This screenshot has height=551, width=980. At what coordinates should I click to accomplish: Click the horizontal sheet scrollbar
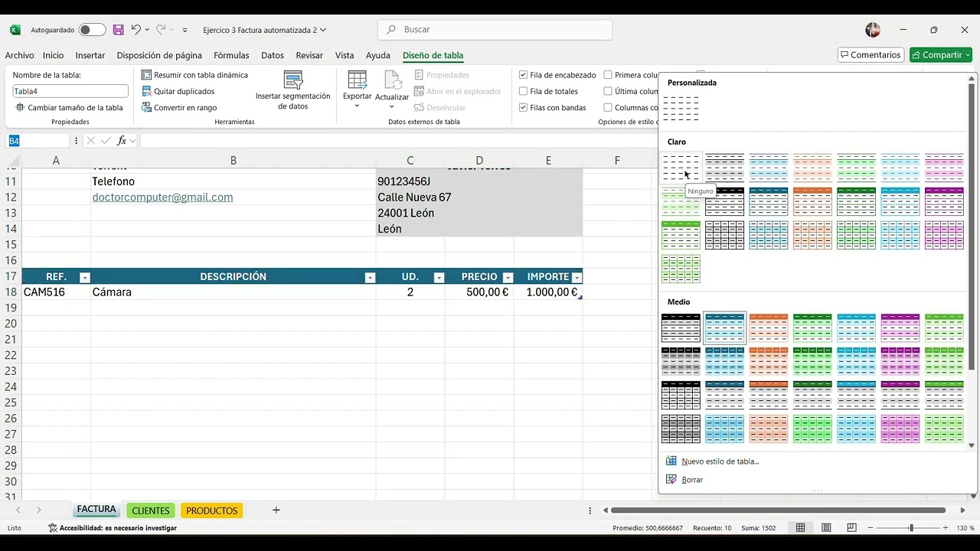[778, 510]
